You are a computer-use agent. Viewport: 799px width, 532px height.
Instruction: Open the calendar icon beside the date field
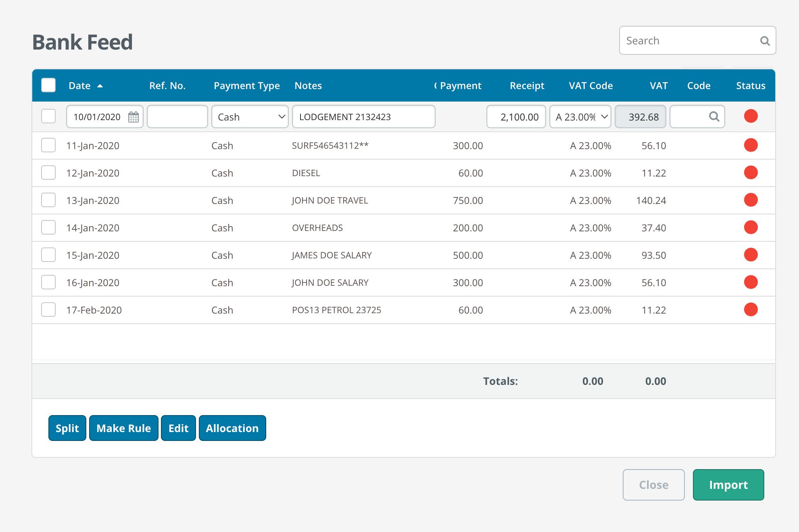134,116
